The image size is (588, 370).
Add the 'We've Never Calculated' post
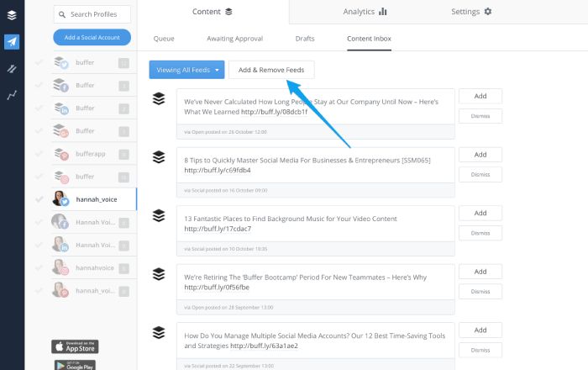(x=480, y=96)
